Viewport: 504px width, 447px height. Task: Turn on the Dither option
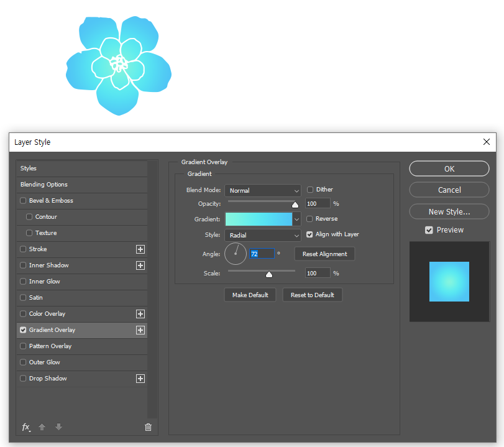coord(310,190)
